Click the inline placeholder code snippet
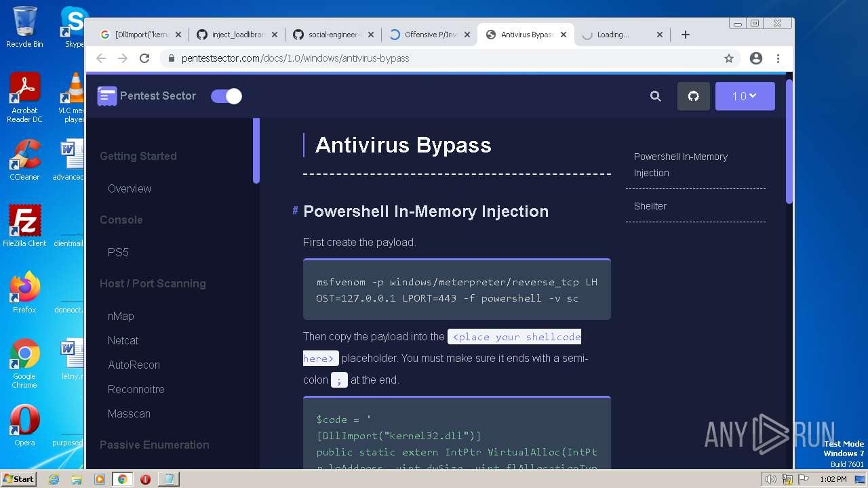 [x=442, y=347]
